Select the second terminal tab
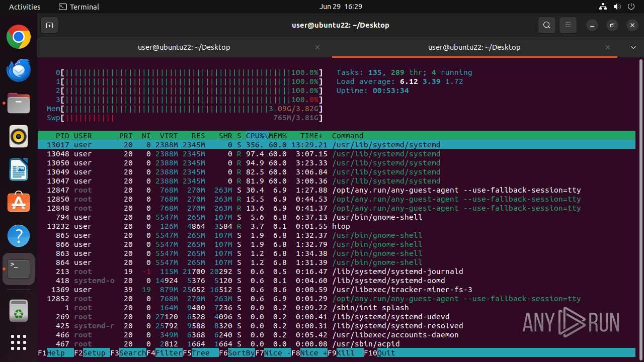This screenshot has height=362, width=644. coord(474,47)
